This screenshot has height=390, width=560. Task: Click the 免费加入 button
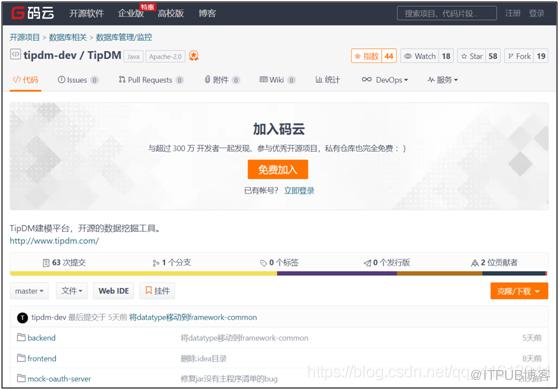[278, 170]
